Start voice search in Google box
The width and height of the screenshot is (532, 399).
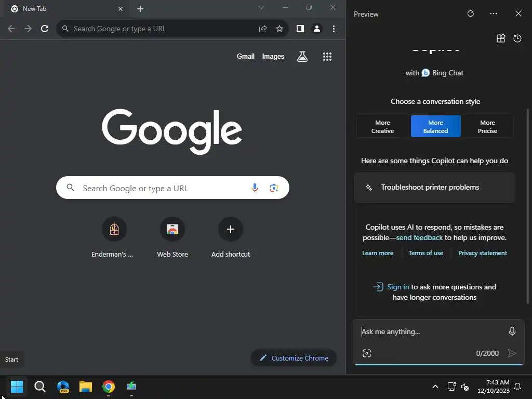(255, 188)
